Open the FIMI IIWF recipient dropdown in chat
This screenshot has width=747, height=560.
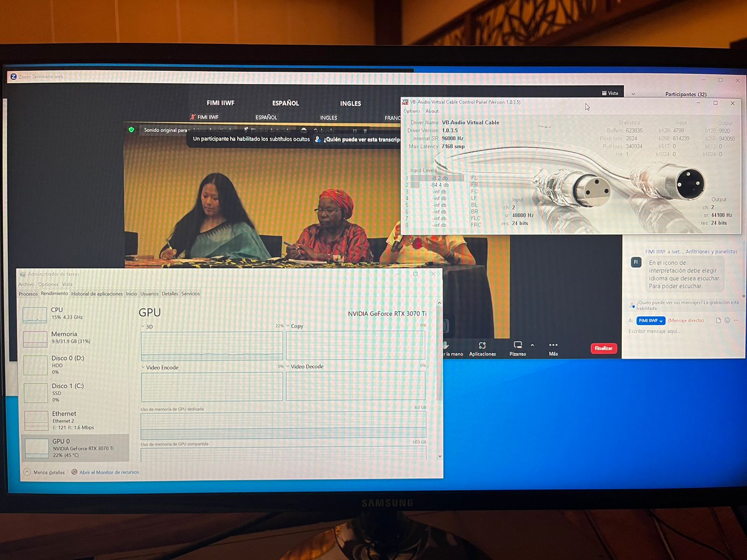click(651, 321)
